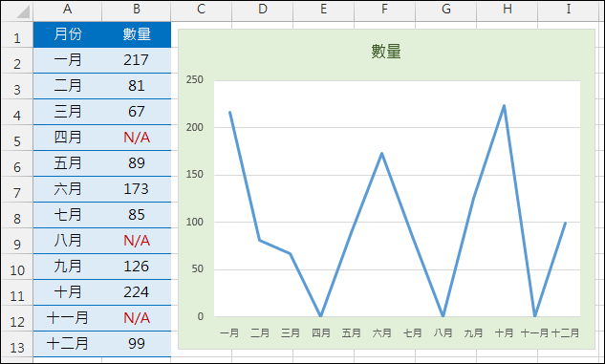
Task: Click the 100 label on chart axis
Action: 194,222
